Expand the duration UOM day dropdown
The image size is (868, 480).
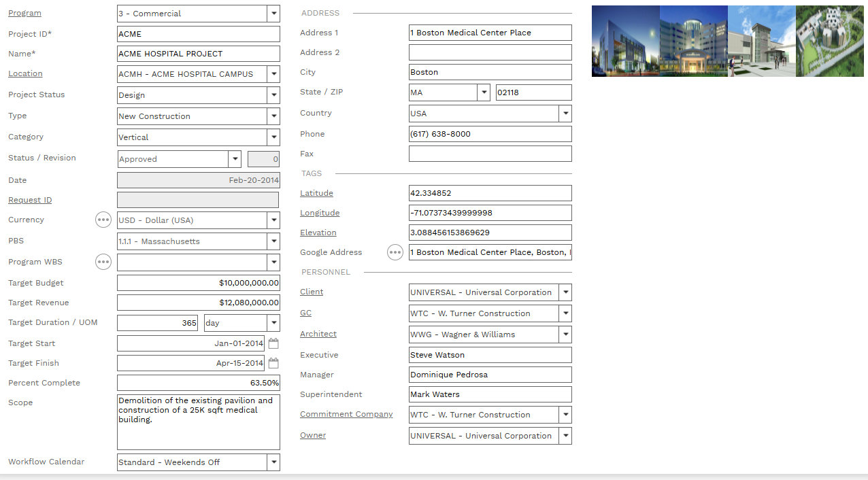pos(273,323)
